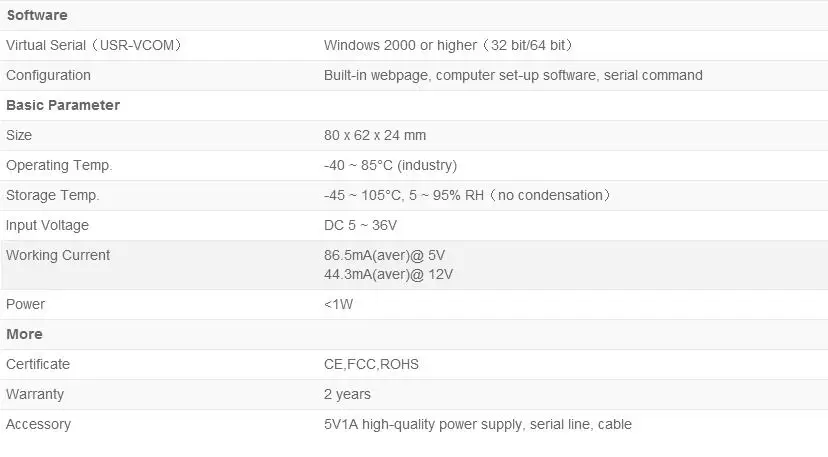Click the Software section header
828x457 pixels.
pyautogui.click(x=37, y=15)
